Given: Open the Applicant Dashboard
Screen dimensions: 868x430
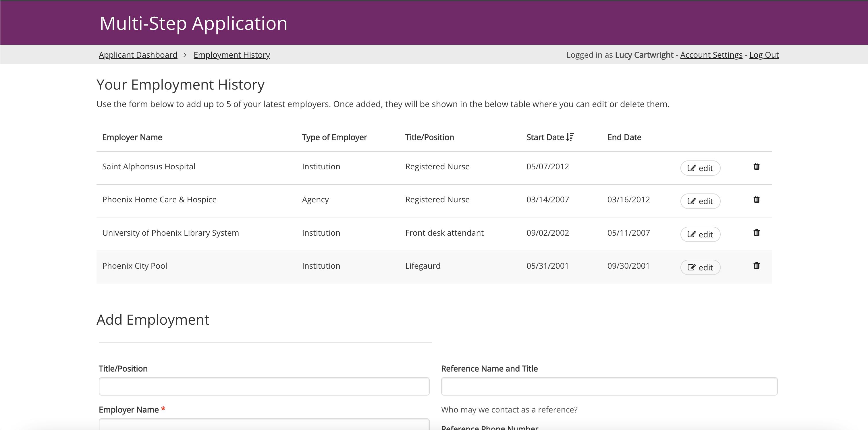Looking at the screenshot, I should (138, 55).
